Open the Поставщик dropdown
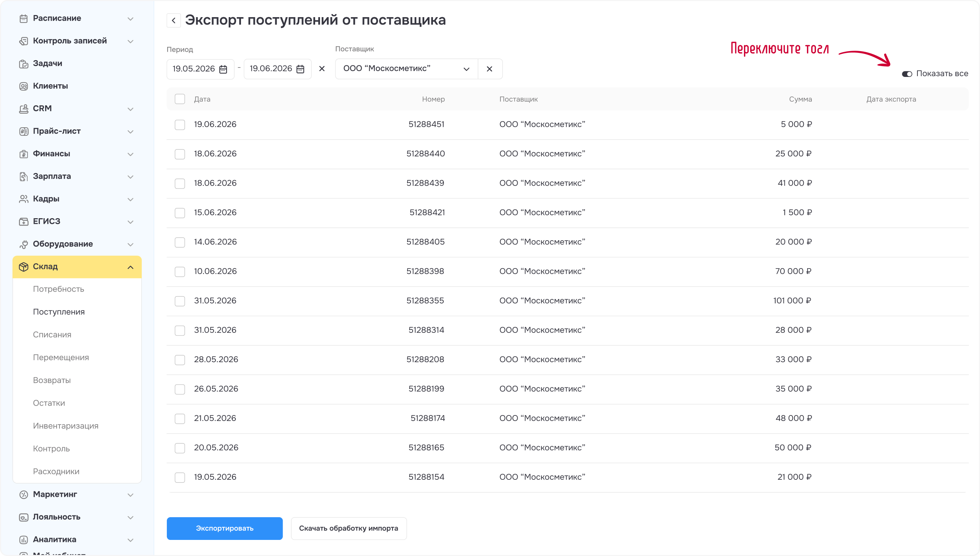Image resolution: width=980 pixels, height=556 pixels. 407,69
